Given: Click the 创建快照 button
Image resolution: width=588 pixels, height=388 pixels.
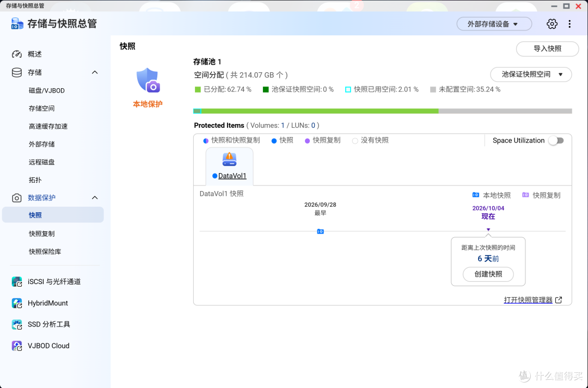Looking at the screenshot, I should (x=488, y=274).
